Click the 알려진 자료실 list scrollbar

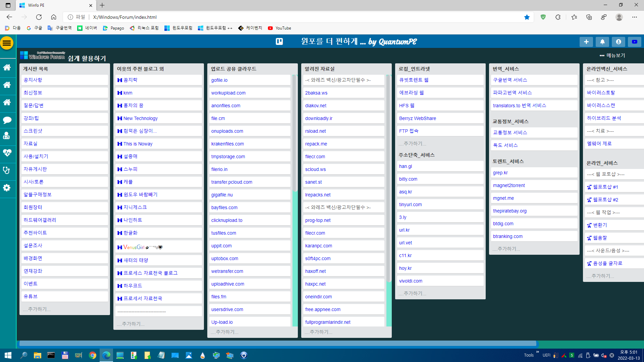point(389,178)
